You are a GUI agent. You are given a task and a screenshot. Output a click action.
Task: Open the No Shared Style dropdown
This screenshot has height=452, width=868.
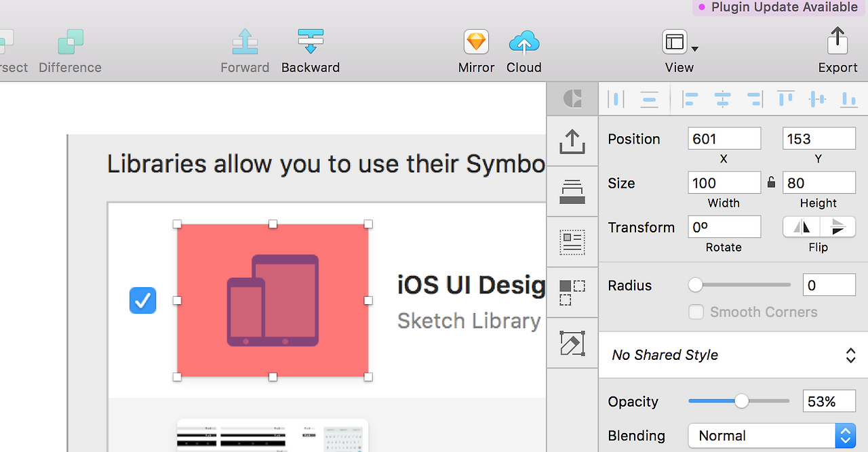(x=734, y=355)
